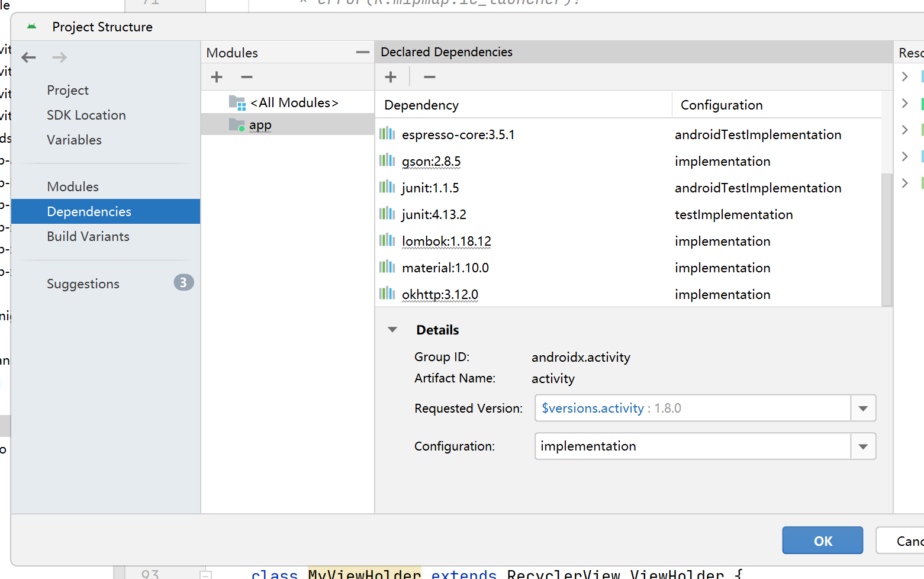Viewport: 924px width, 579px height.
Task: Open the Requested Version dropdown arrow
Action: [x=863, y=408]
